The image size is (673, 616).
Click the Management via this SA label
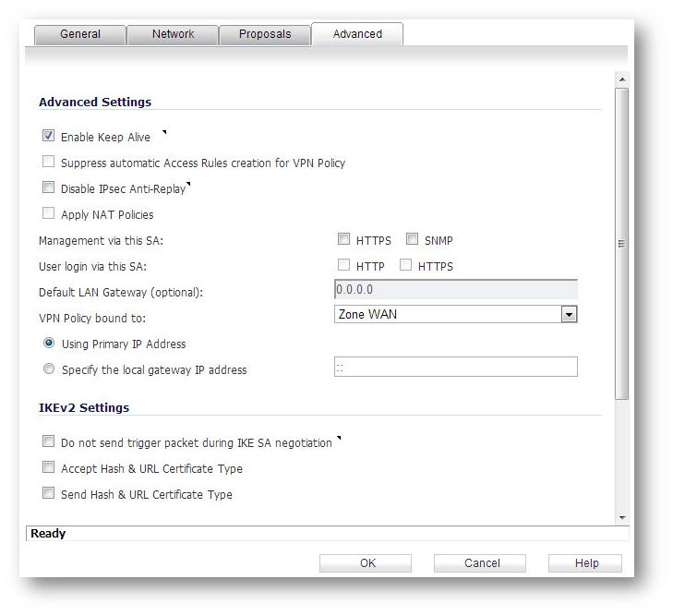click(x=101, y=241)
